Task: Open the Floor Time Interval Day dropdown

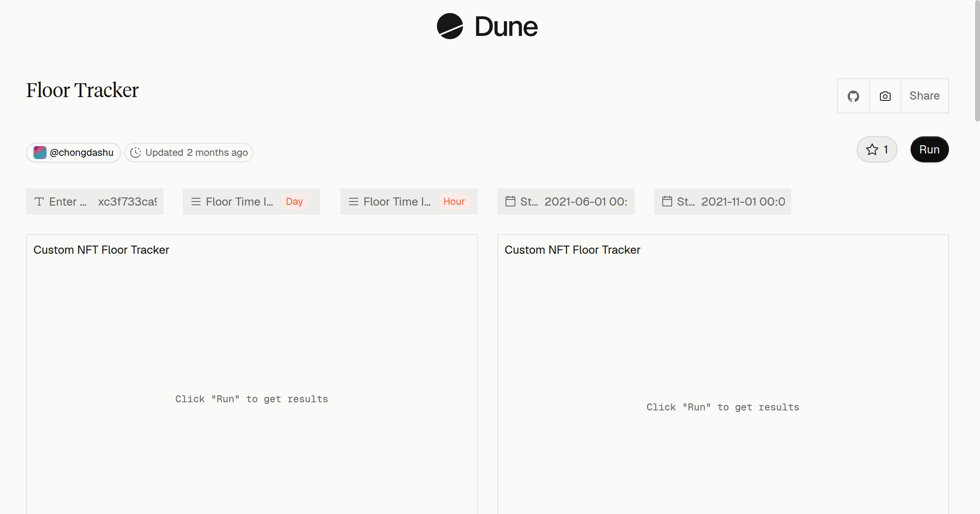Action: [252, 202]
